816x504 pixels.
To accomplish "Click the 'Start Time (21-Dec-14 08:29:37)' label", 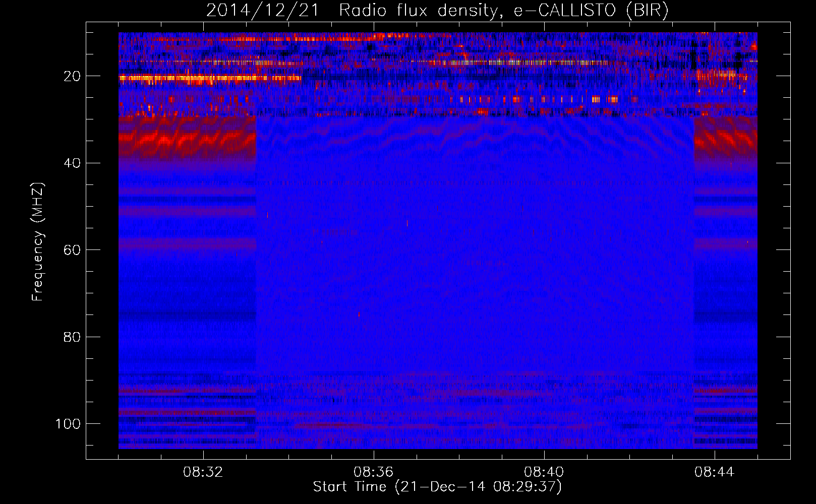I will point(437,487).
